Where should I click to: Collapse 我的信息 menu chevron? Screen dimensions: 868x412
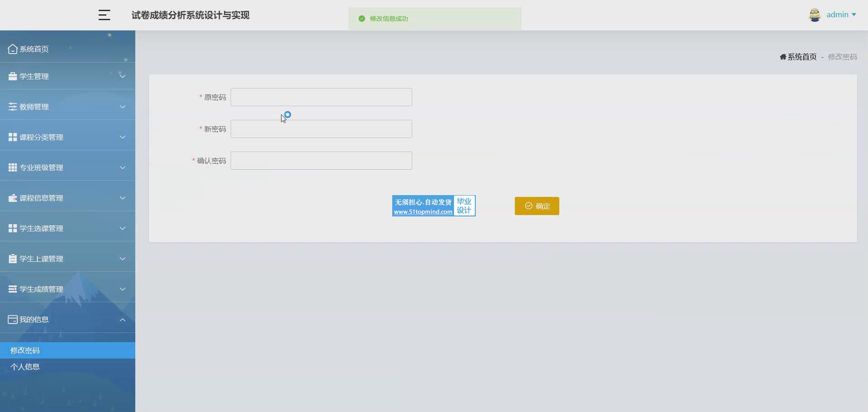pos(123,319)
